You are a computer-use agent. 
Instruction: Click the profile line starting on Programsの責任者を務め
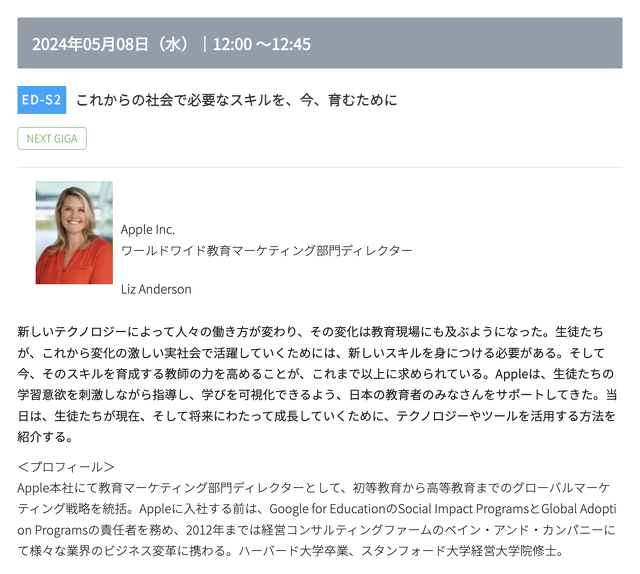click(x=316, y=530)
